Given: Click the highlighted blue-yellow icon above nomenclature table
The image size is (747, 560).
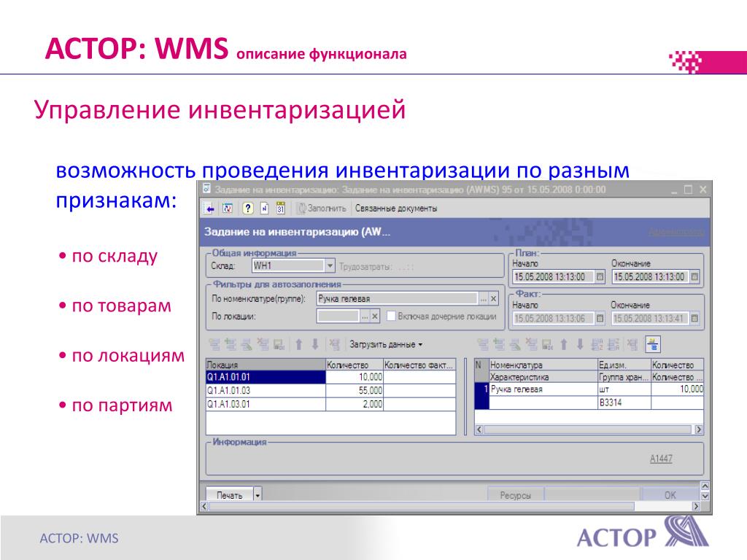Looking at the screenshot, I should pos(653,344).
